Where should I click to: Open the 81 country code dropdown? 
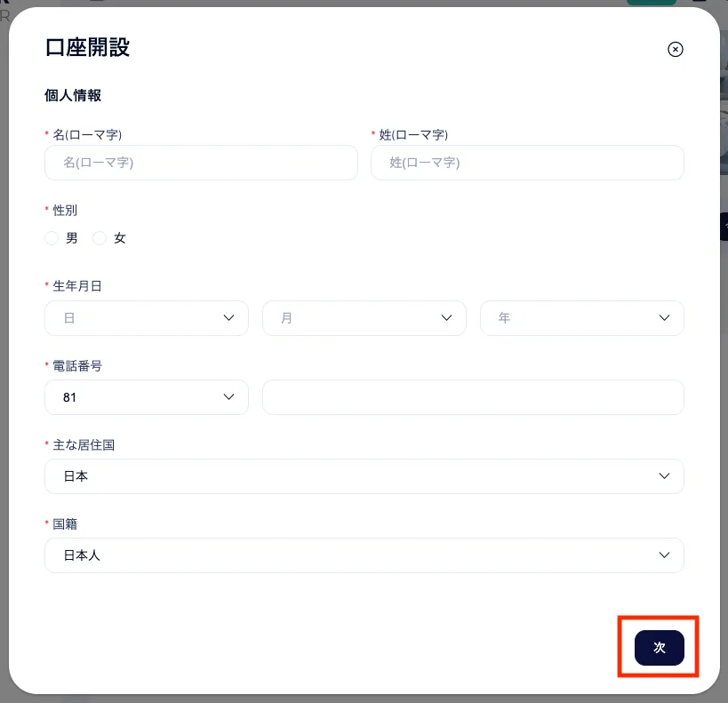coord(147,397)
